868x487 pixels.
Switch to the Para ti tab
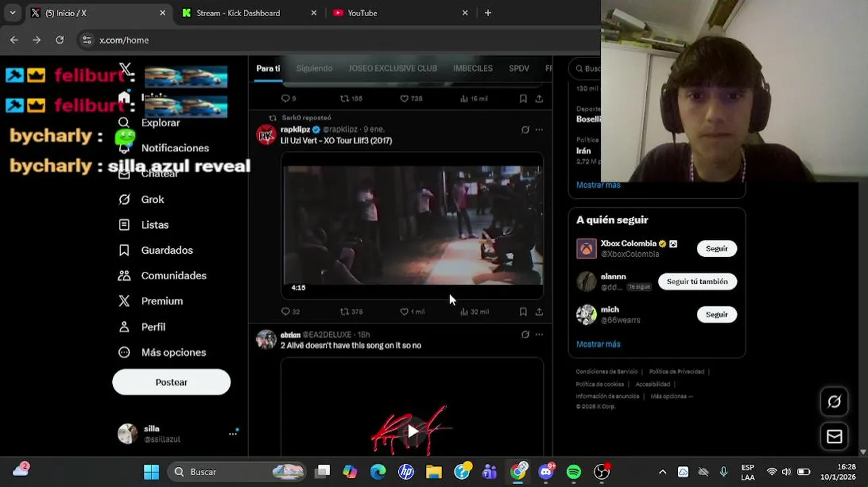(x=268, y=68)
